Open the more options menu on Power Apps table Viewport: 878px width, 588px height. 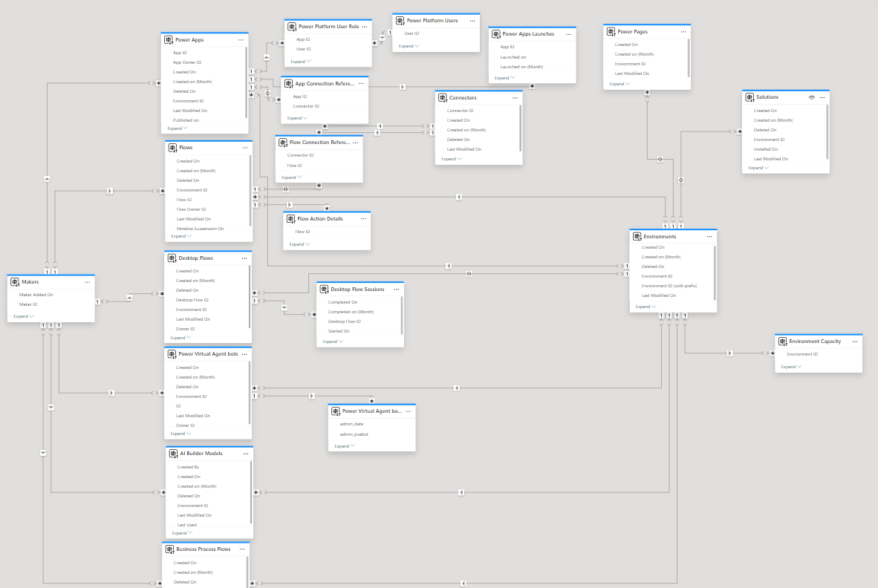click(241, 40)
